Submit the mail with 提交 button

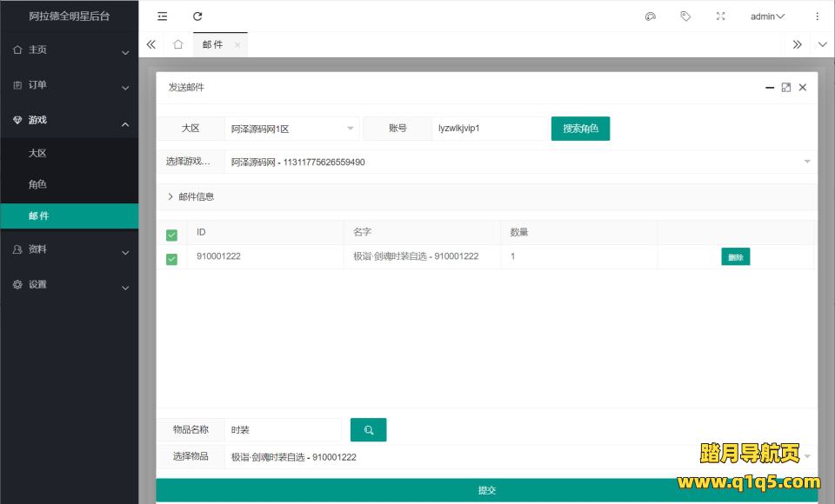pos(486,490)
